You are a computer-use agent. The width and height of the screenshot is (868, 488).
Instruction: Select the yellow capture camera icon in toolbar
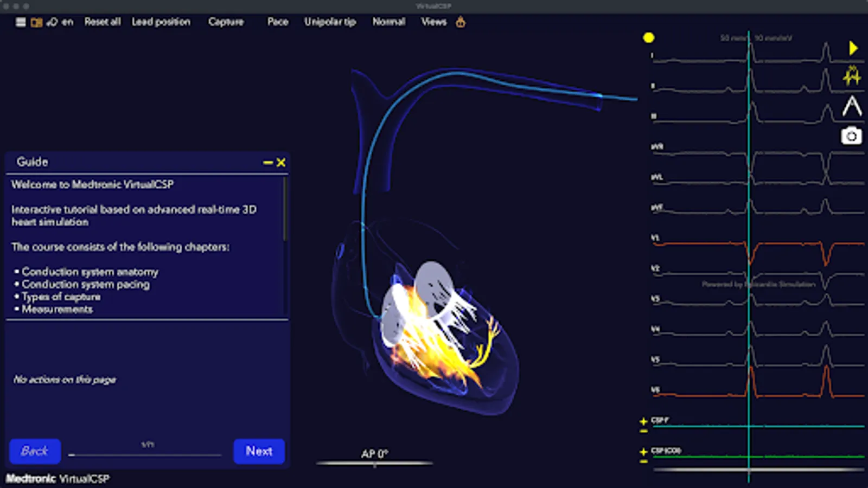37,22
